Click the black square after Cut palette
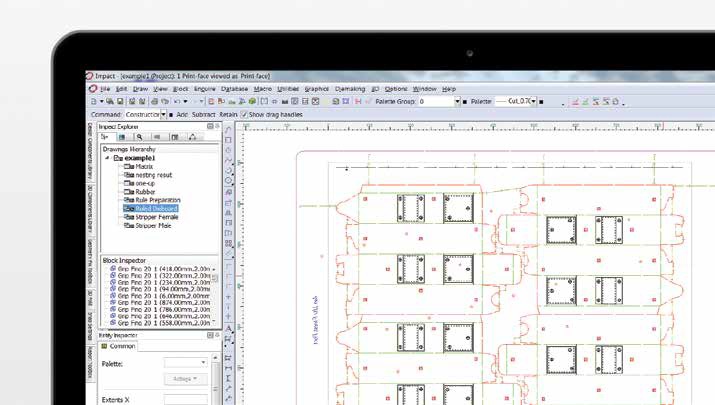 coord(541,102)
